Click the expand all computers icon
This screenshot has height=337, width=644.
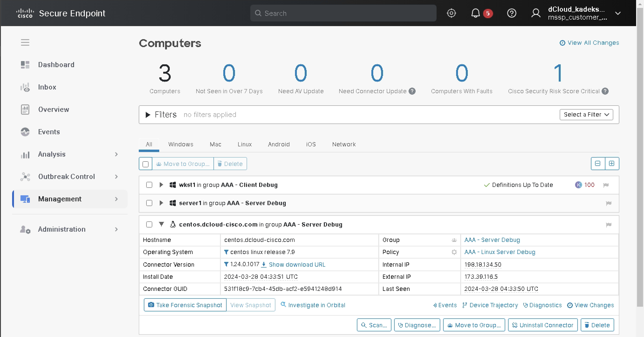[x=612, y=164]
